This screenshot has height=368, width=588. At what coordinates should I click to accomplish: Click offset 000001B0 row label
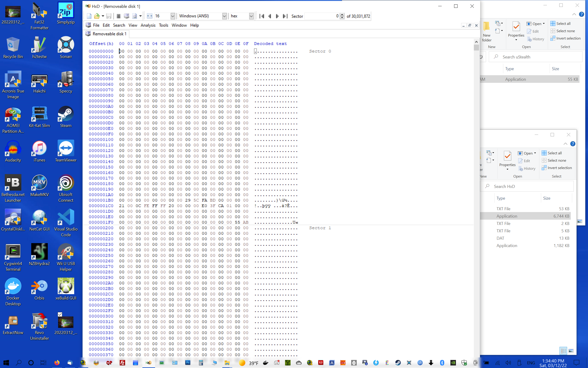pos(101,200)
